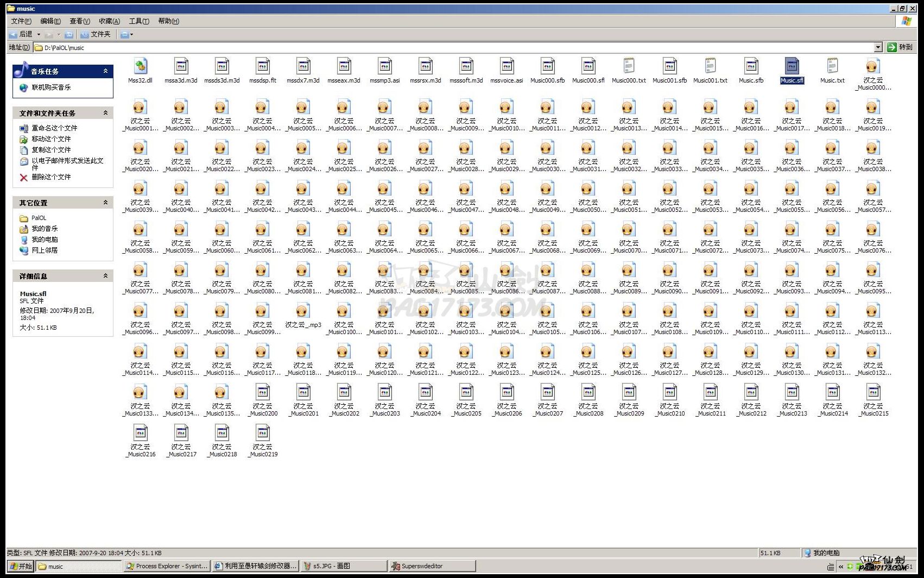This screenshot has height=578, width=924.
Task: Open the 工具(T) menu
Action: [x=138, y=21]
